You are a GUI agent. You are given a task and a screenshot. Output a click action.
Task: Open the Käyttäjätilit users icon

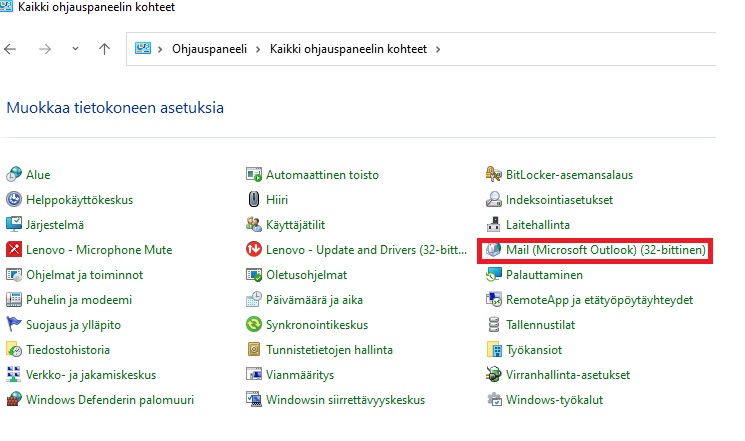[x=254, y=224]
